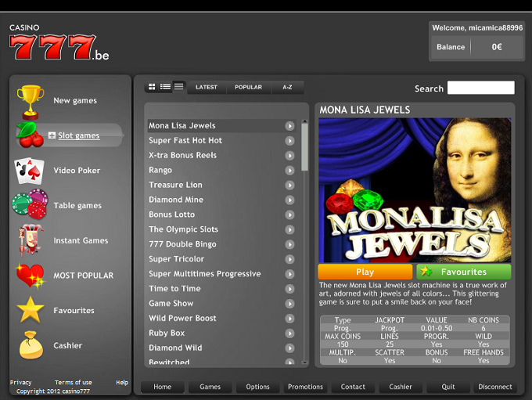
Task: Open the Games bottom menu item
Action: [x=210, y=387]
